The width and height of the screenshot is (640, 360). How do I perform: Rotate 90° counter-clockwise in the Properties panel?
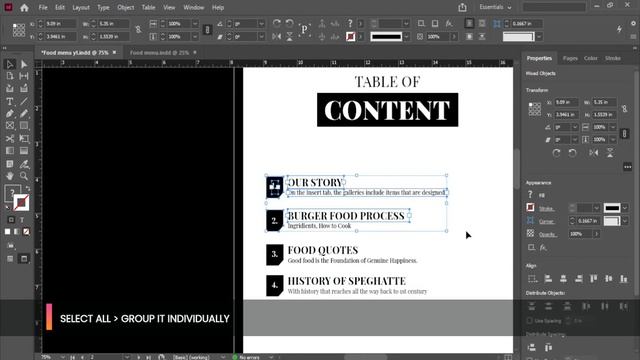point(572,153)
